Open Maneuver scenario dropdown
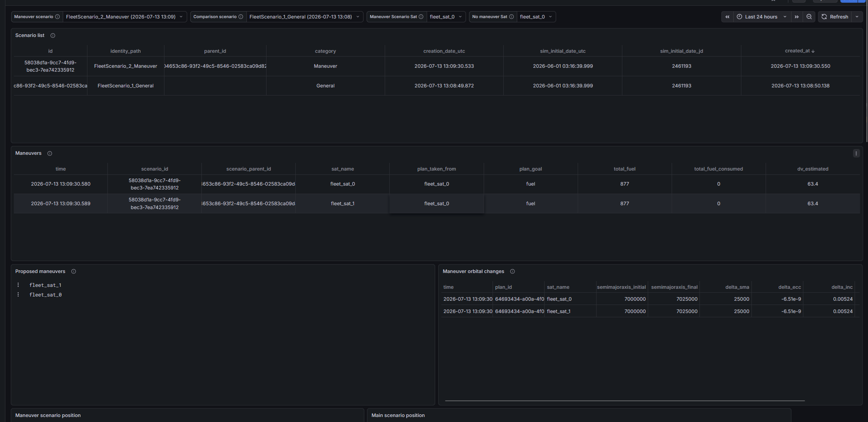The width and height of the screenshot is (868, 422). (x=125, y=17)
